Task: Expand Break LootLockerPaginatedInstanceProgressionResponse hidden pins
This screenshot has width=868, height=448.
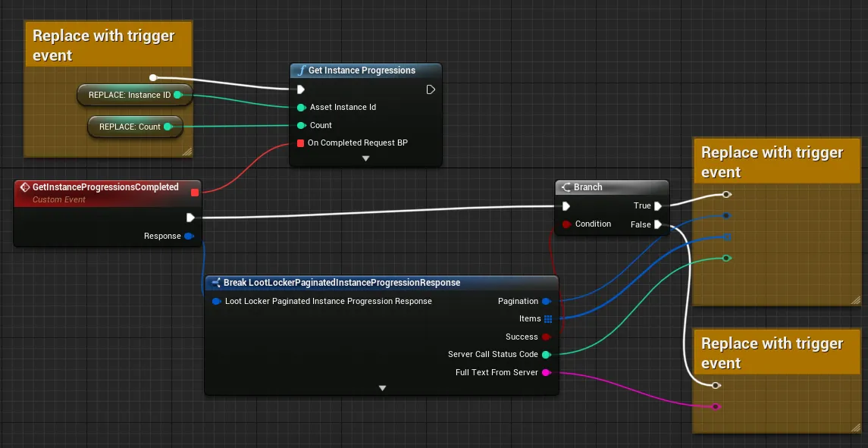Action: click(x=382, y=388)
